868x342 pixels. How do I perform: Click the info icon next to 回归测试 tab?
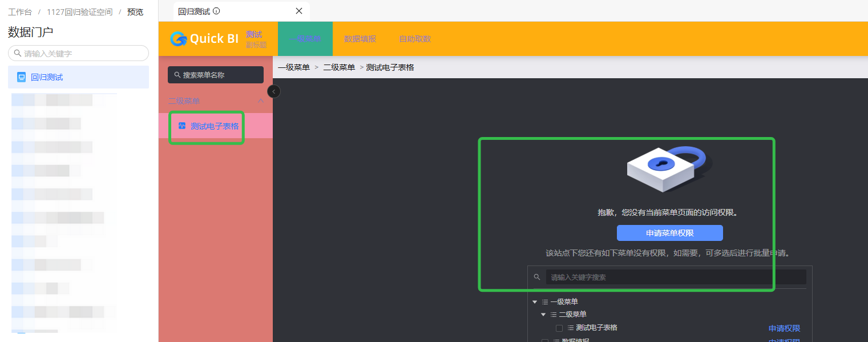pos(216,11)
